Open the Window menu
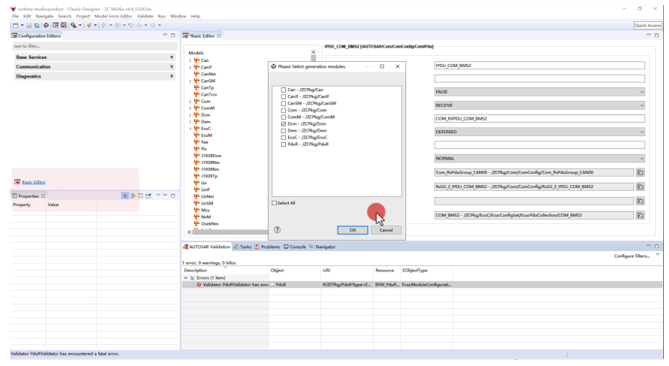The image size is (669, 366). (x=178, y=16)
